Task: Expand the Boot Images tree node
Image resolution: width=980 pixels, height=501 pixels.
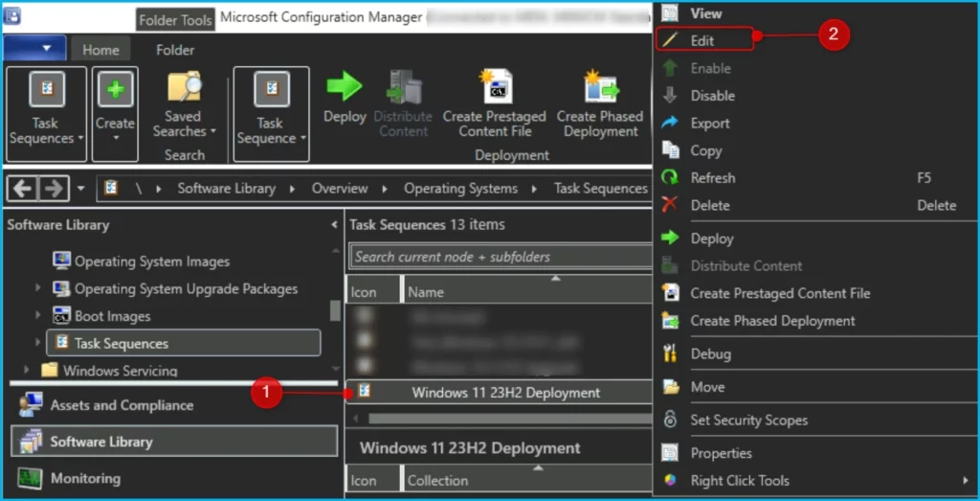Action: [38, 316]
